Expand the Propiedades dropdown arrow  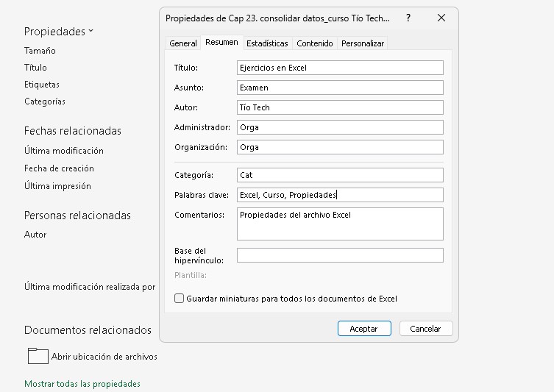tap(91, 32)
